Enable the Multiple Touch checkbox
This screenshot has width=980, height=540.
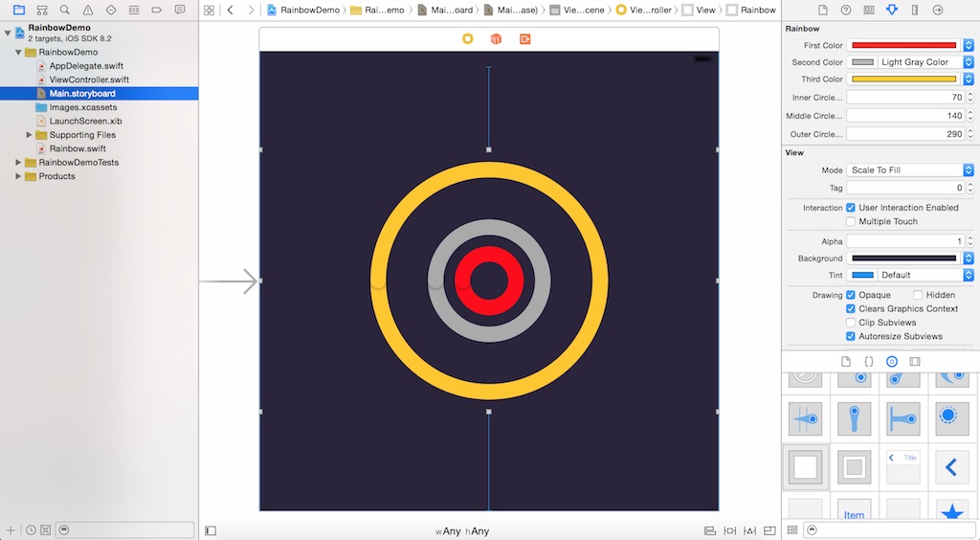(x=851, y=221)
